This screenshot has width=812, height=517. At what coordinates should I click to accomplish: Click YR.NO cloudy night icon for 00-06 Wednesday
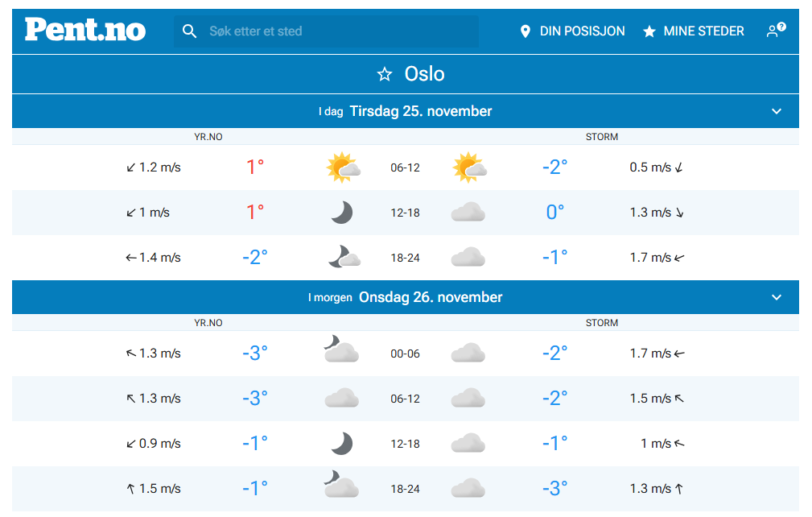341,351
